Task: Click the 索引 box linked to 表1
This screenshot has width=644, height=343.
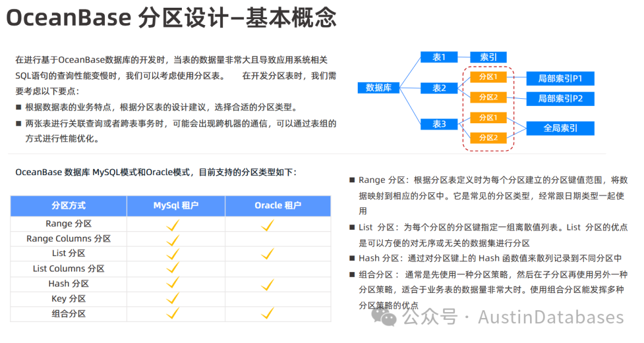Action: tap(488, 57)
